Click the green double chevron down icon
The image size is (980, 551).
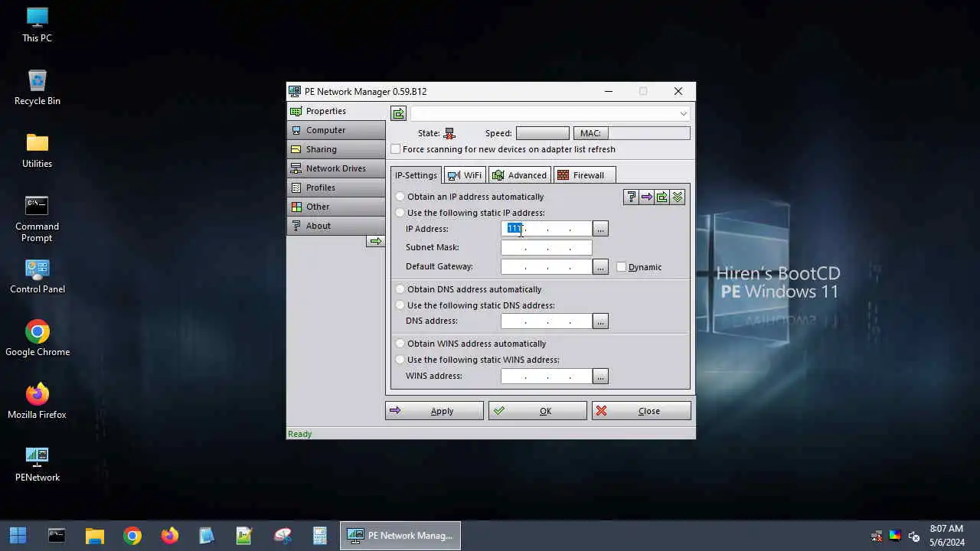[678, 197]
